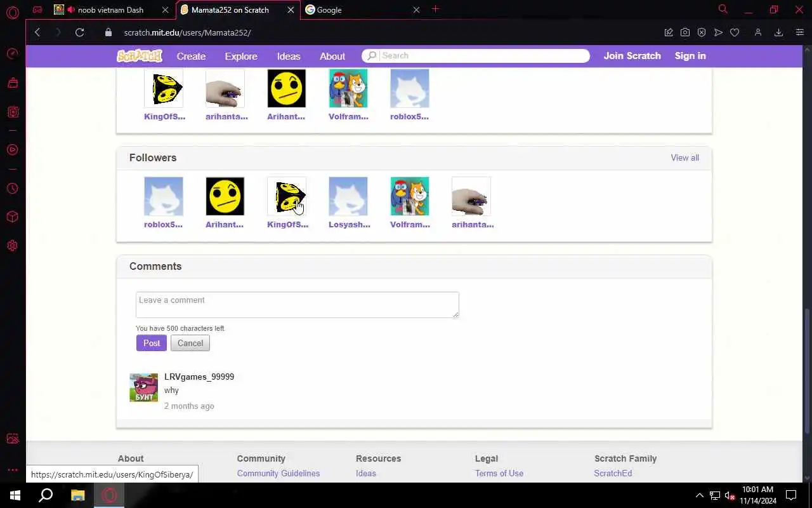Open the GX Corner gamepad icon
The height and width of the screenshot is (508, 812).
[x=37, y=10]
